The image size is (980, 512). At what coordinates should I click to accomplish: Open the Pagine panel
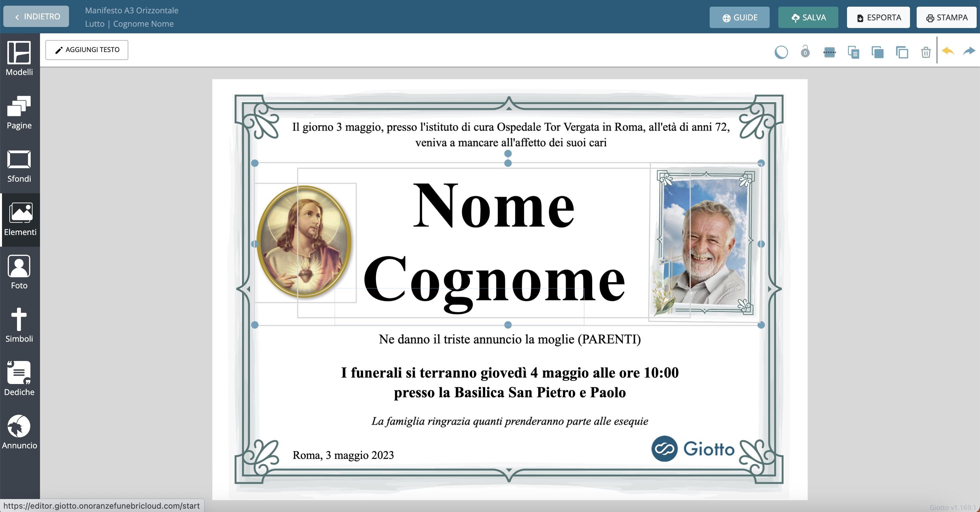click(x=19, y=112)
